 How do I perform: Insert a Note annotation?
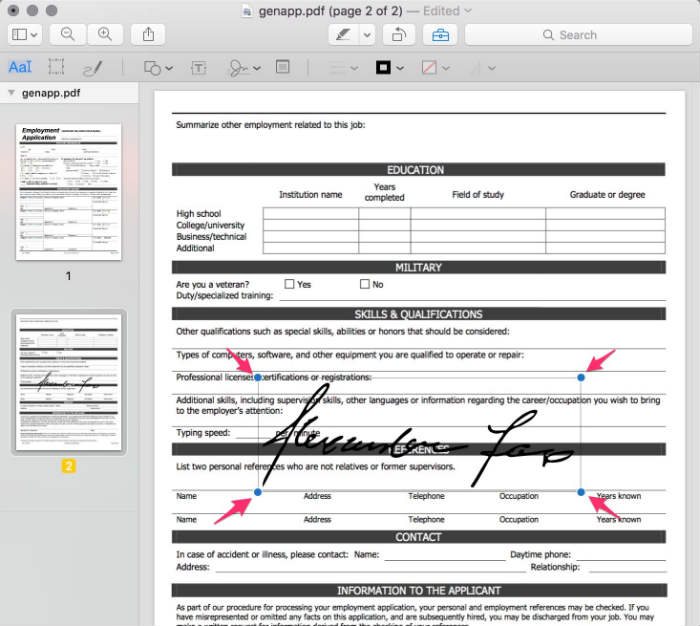point(283,67)
